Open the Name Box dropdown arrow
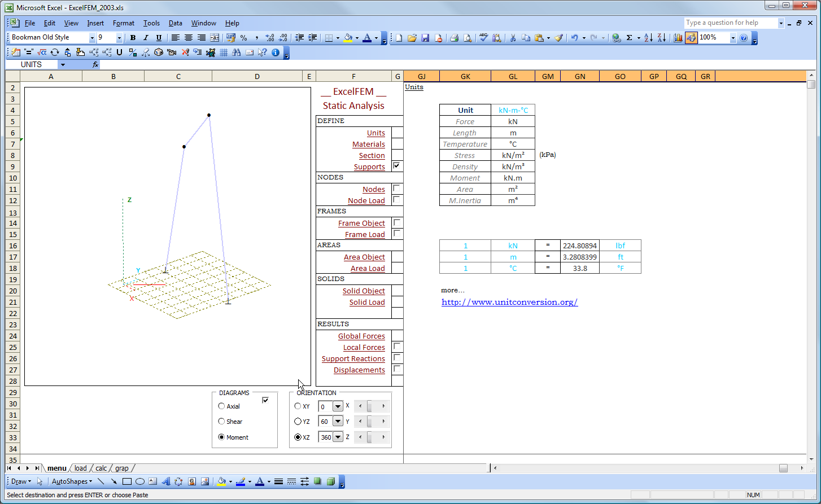821x504 pixels. click(63, 65)
